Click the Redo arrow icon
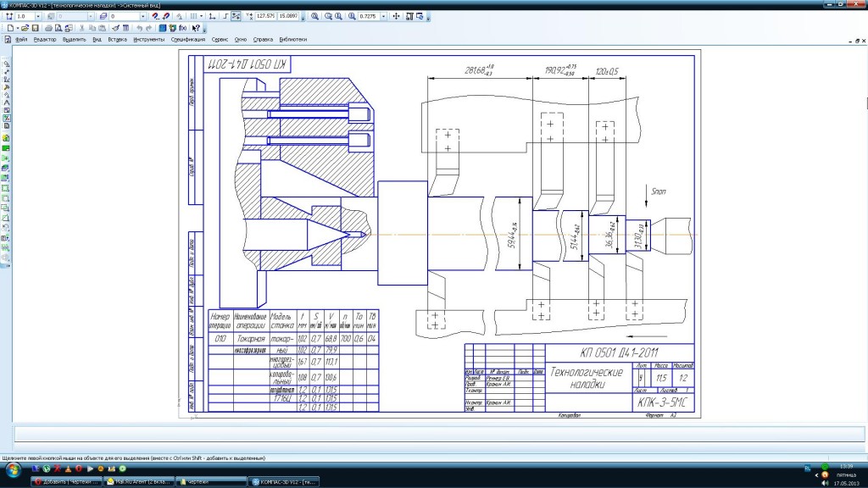The height and width of the screenshot is (488, 868). [149, 28]
